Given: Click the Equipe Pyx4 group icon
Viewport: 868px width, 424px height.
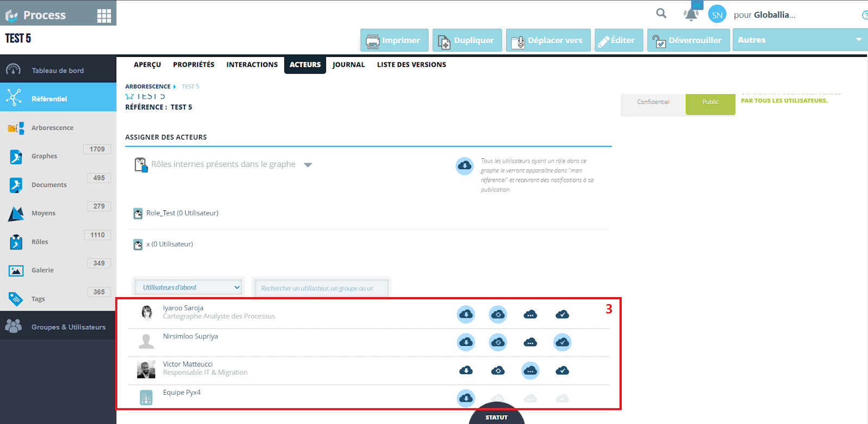Looking at the screenshot, I should [146, 397].
